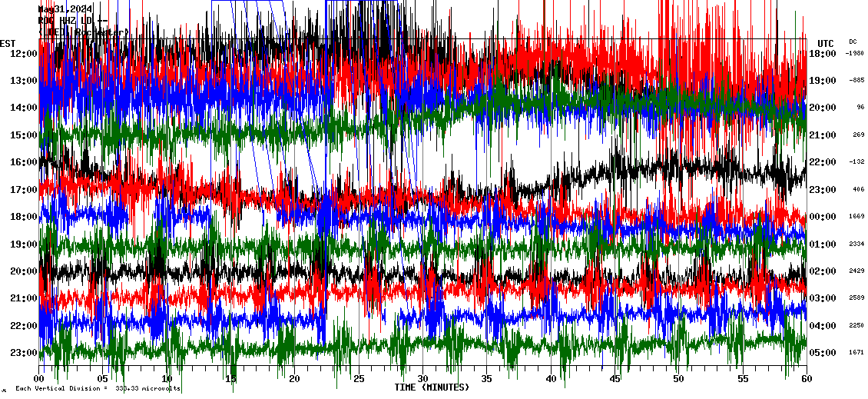
Task: Click the DC offset column header
Action: [x=853, y=42]
